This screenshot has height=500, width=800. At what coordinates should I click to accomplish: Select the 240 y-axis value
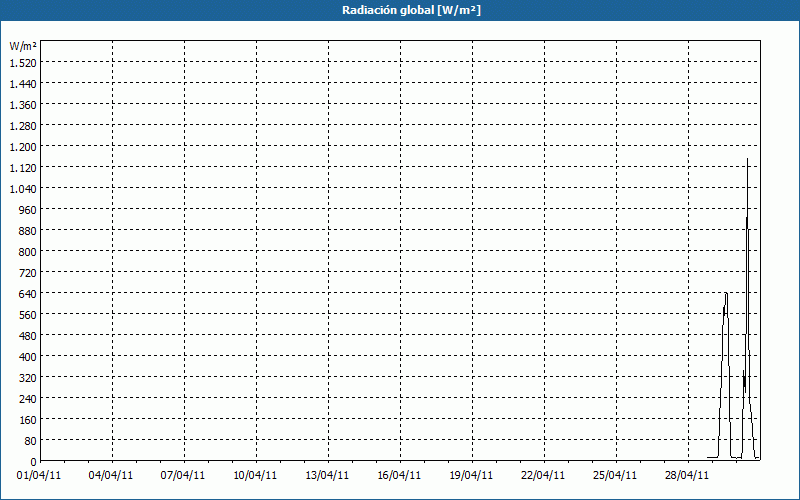28,398
